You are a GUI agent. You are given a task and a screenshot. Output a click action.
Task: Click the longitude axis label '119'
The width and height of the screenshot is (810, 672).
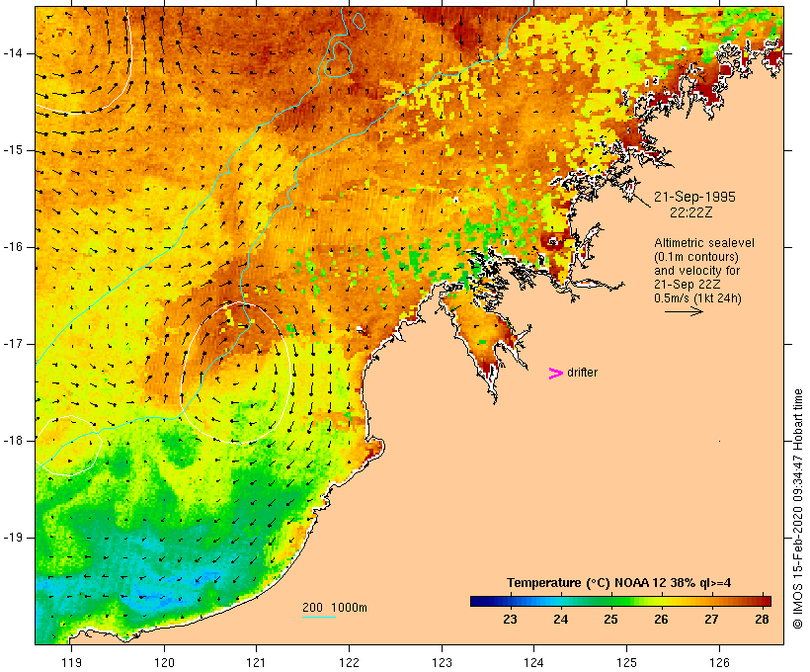tap(71, 663)
